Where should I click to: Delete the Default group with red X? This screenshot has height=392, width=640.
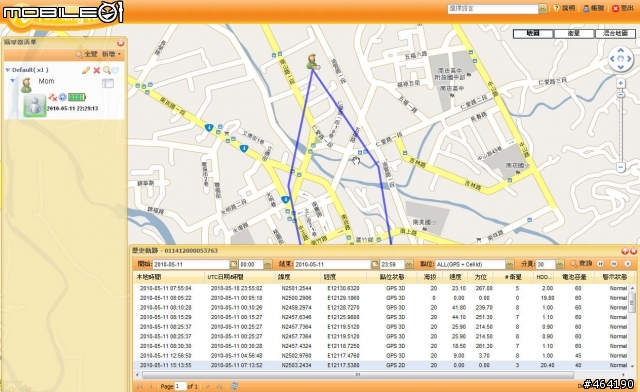(x=97, y=70)
